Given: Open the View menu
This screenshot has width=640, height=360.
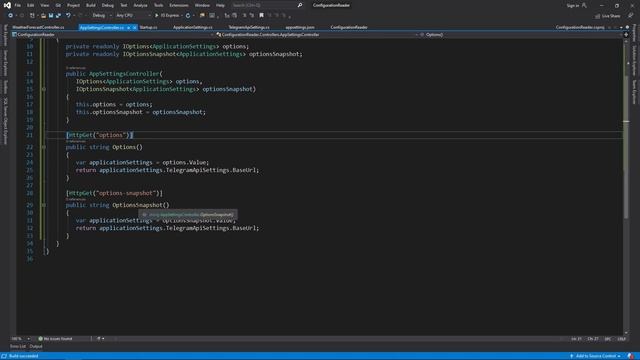Looking at the screenshot, I should [x=44, y=5].
